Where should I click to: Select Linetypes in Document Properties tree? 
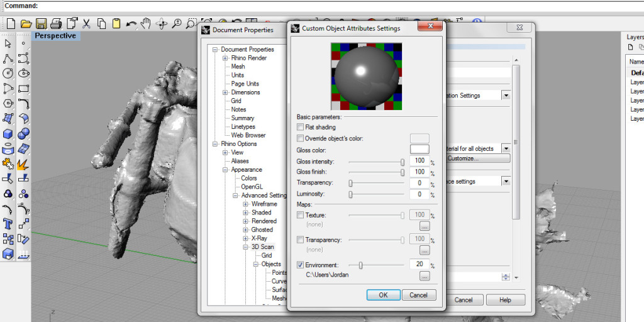(x=243, y=126)
